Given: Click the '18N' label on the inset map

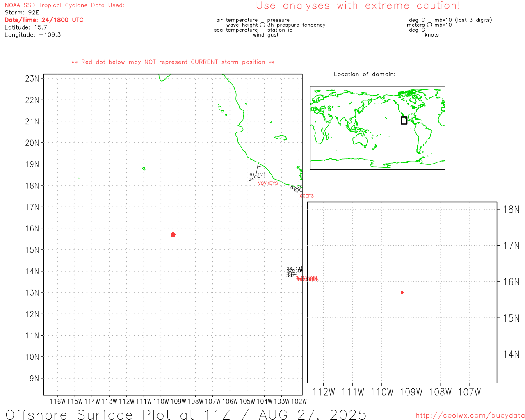Looking at the screenshot, I should pos(511,210).
